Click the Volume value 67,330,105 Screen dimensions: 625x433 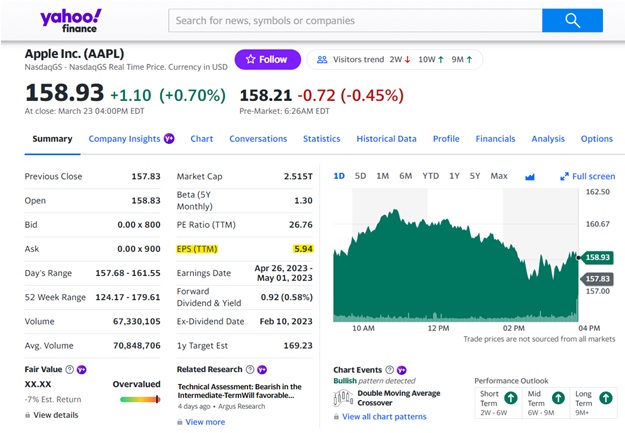(x=137, y=321)
